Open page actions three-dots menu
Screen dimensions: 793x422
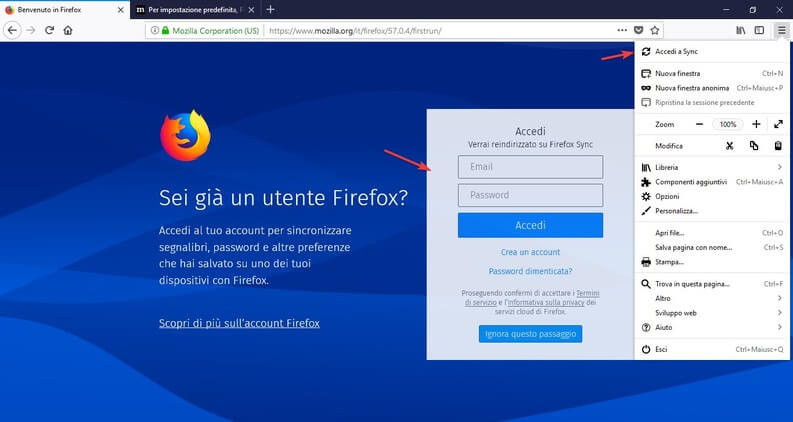(x=622, y=30)
